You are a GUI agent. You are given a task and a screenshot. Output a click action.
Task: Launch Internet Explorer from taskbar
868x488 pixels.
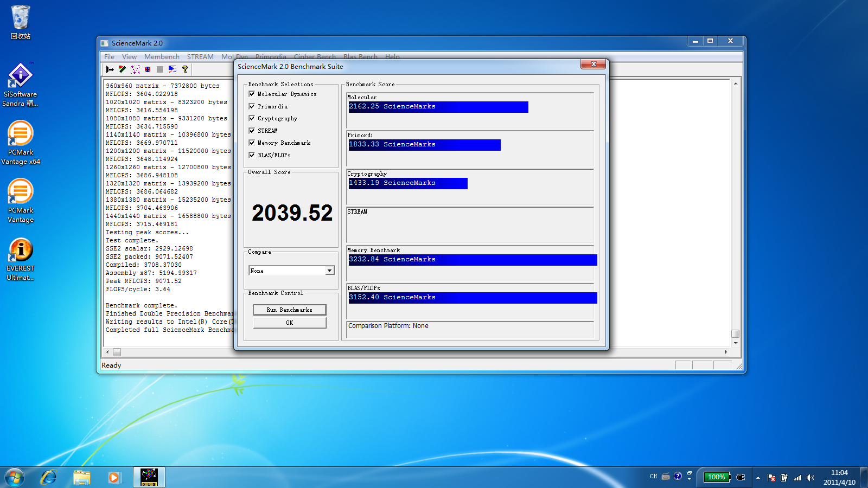[49, 477]
